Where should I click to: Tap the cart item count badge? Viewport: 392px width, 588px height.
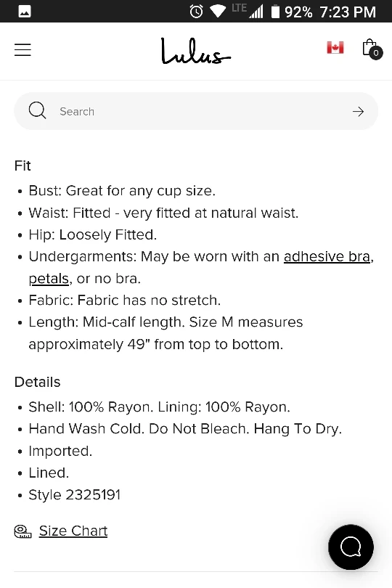click(376, 53)
